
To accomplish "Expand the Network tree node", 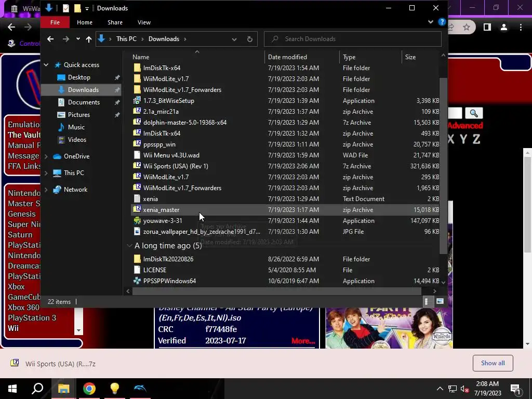I will tap(46, 190).
